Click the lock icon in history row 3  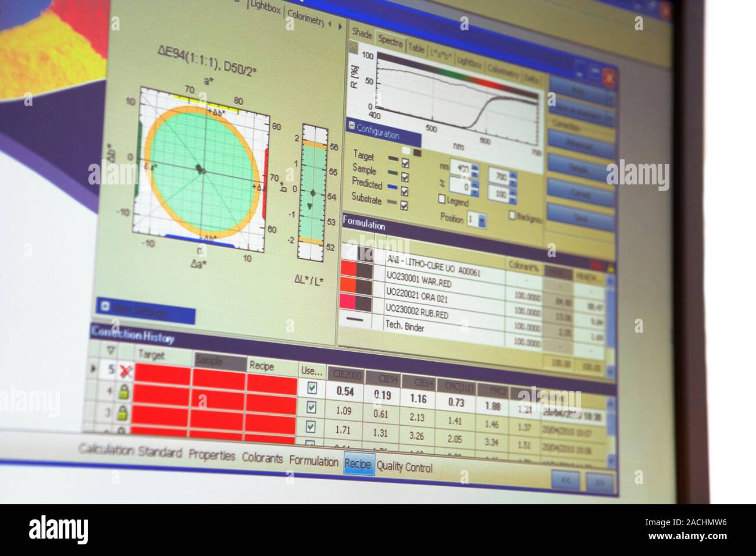[122, 413]
